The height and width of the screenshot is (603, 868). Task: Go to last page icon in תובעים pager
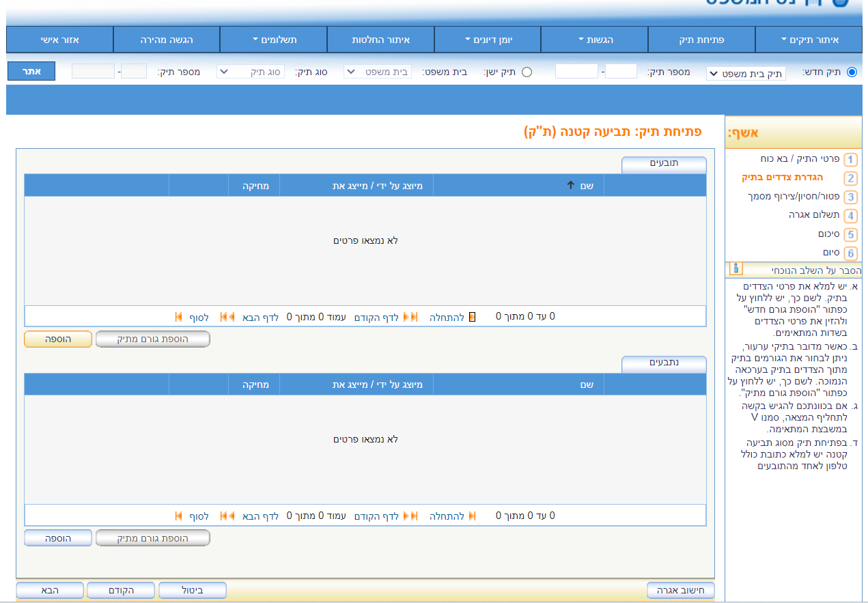click(x=179, y=317)
